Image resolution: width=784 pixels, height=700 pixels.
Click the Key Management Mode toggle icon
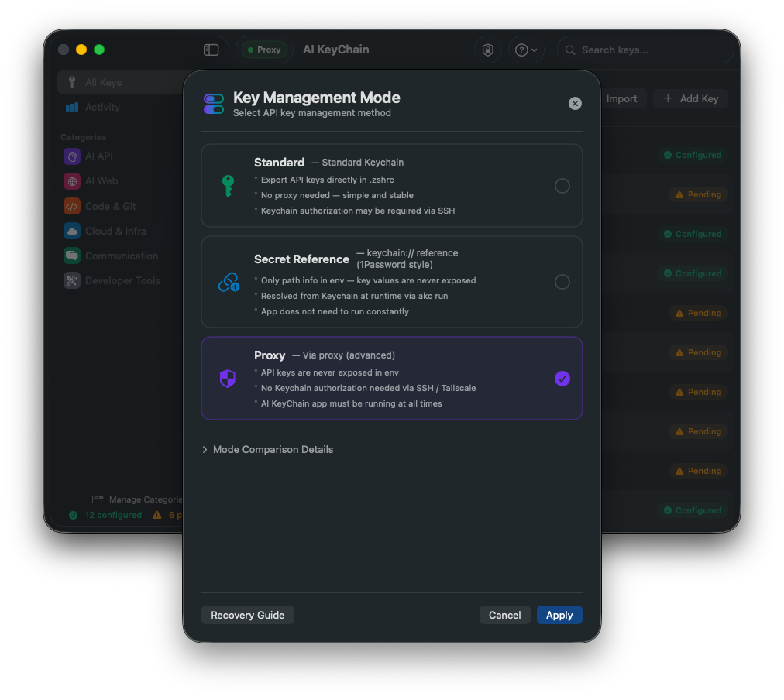coord(214,104)
